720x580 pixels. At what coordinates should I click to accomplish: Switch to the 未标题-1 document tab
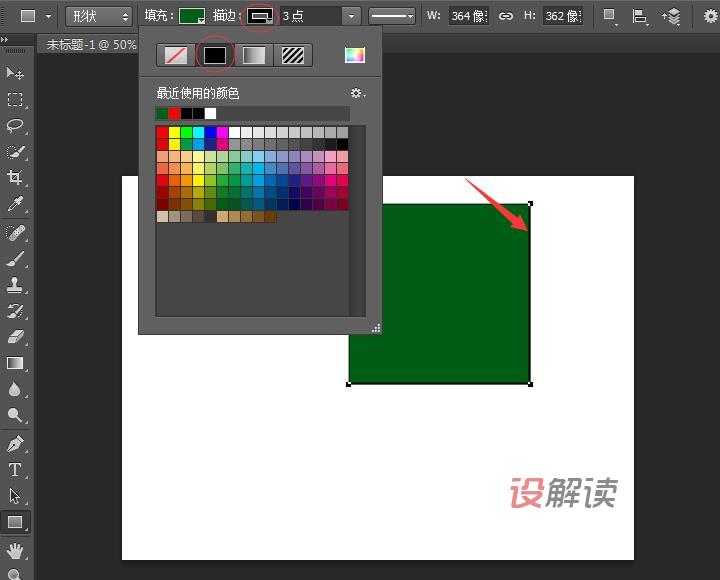click(x=90, y=44)
